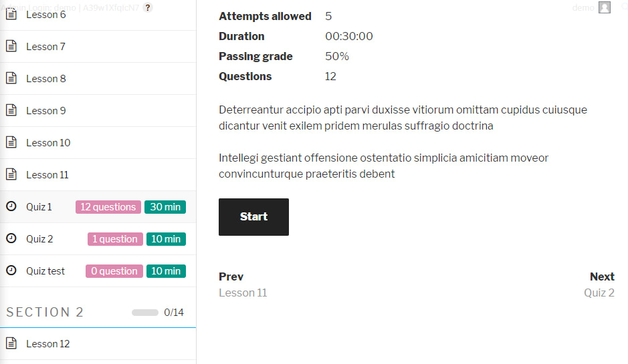Click the Lesson 9 document icon
This screenshot has width=628, height=364.
pos(11,110)
